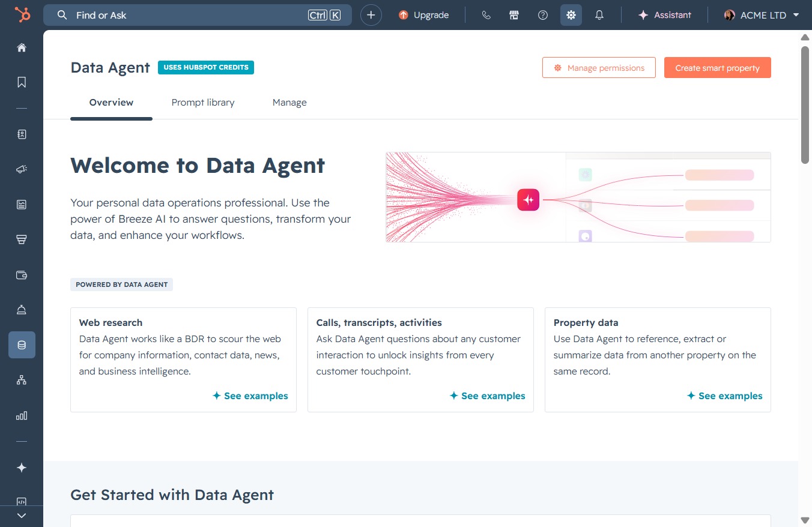Open the ACME LTD account dropdown
Viewport: 812px width, 527px height.
(x=762, y=15)
